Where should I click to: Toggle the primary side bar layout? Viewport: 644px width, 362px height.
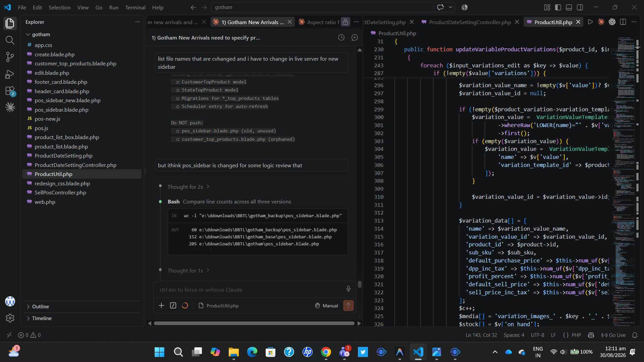pos(558,7)
